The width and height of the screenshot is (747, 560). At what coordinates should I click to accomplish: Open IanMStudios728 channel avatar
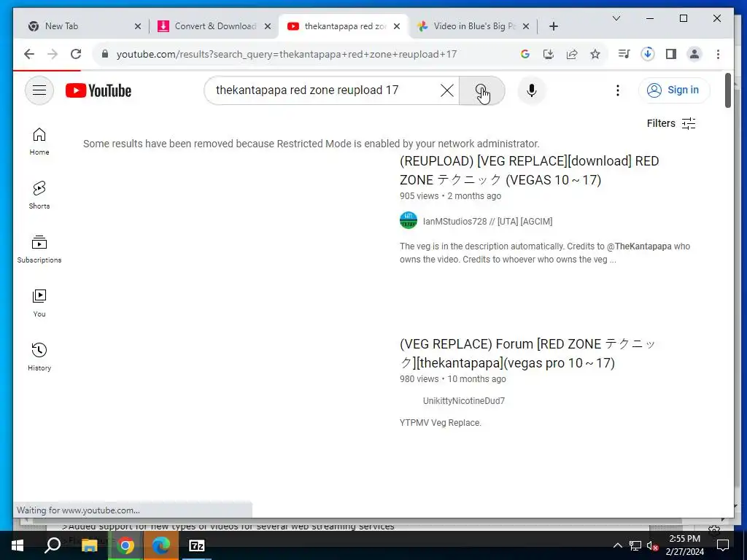(409, 221)
